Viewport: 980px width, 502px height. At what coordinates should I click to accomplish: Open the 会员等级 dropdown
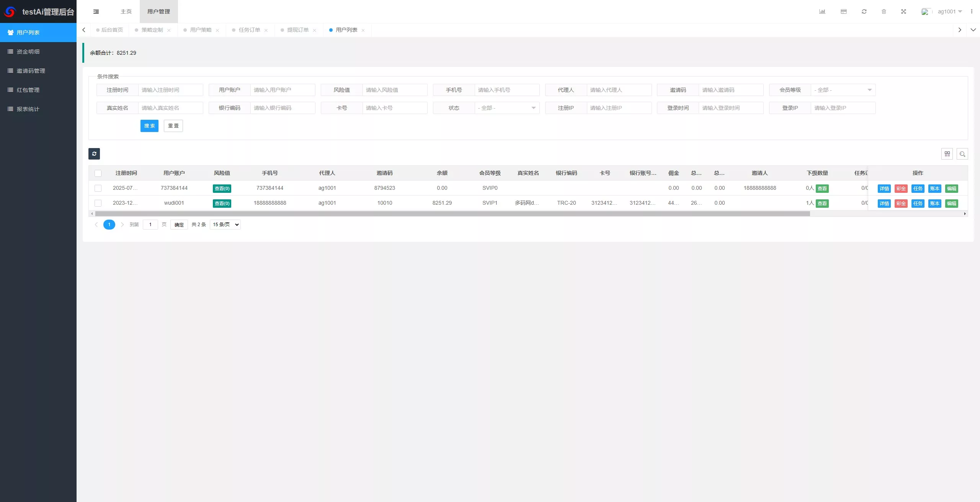843,90
